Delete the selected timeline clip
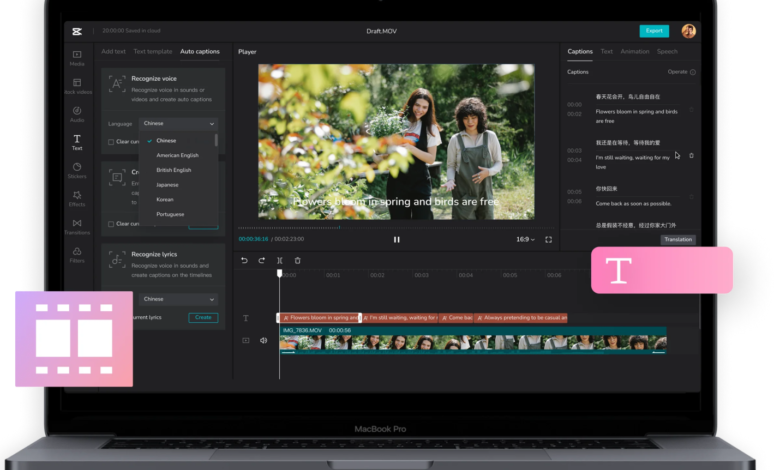780x470 pixels. [x=297, y=260]
